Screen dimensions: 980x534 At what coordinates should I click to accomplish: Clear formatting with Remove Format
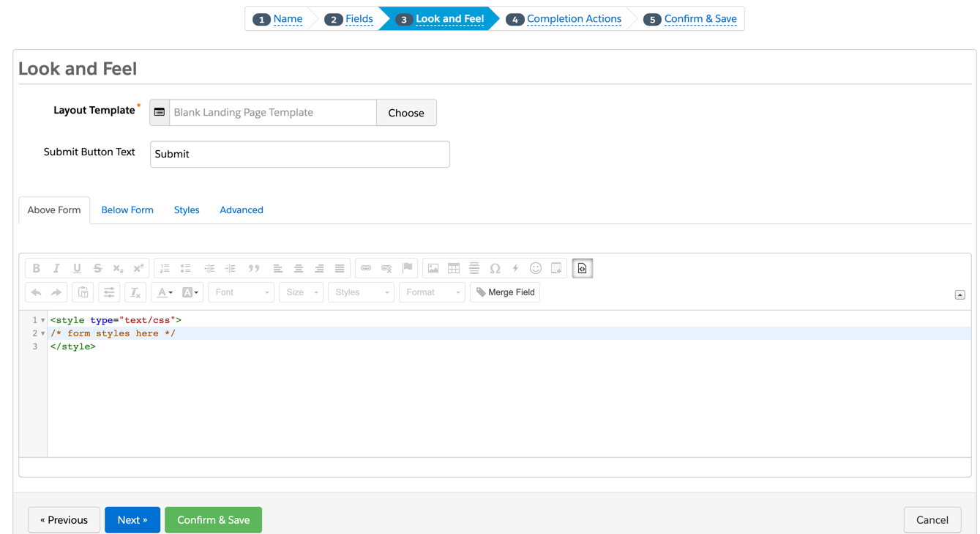135,292
